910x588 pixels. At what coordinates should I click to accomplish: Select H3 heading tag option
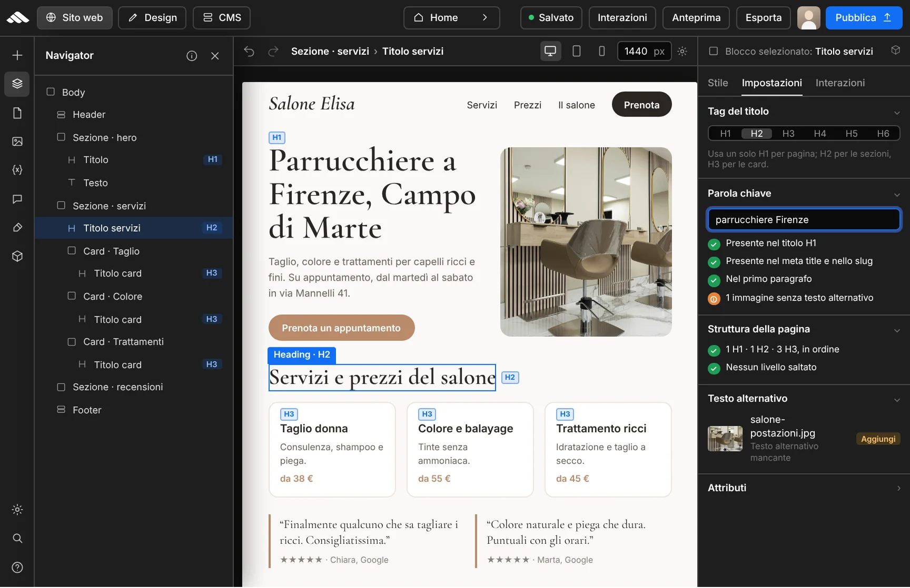coord(788,134)
